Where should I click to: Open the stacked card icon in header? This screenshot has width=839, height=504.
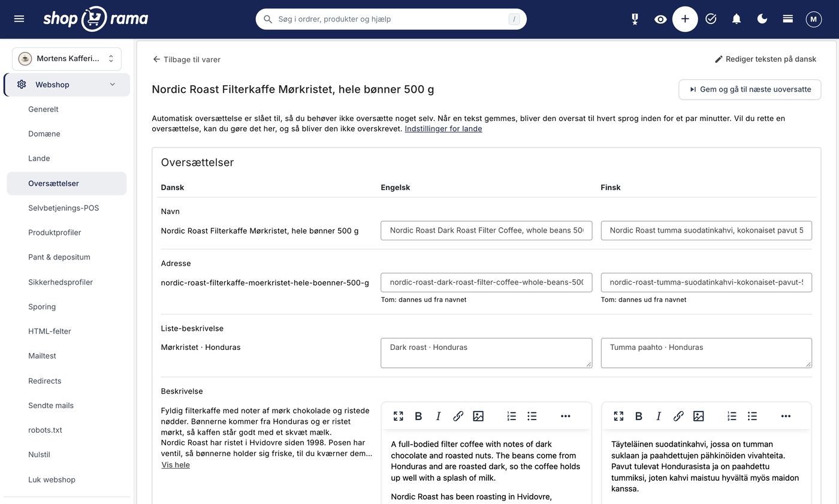788,19
